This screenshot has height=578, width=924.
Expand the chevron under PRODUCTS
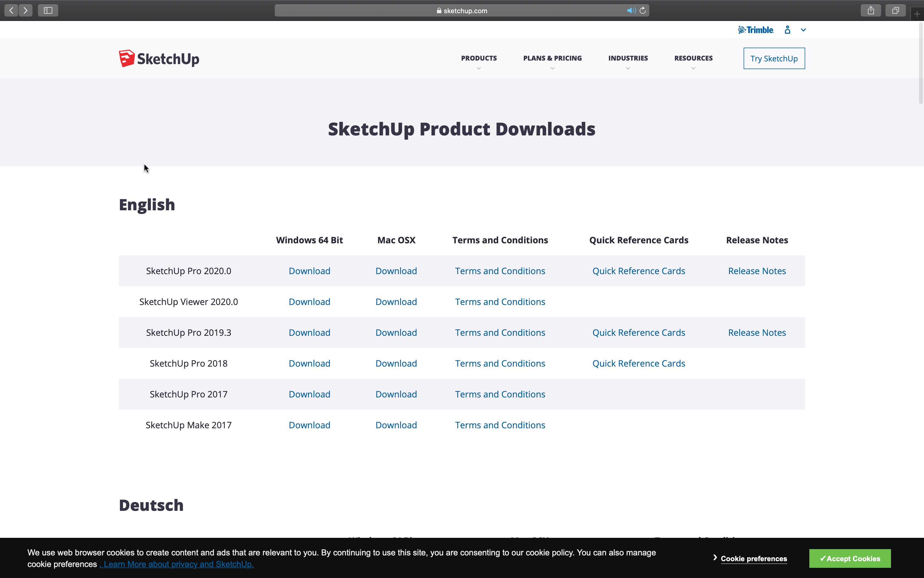pyautogui.click(x=479, y=69)
